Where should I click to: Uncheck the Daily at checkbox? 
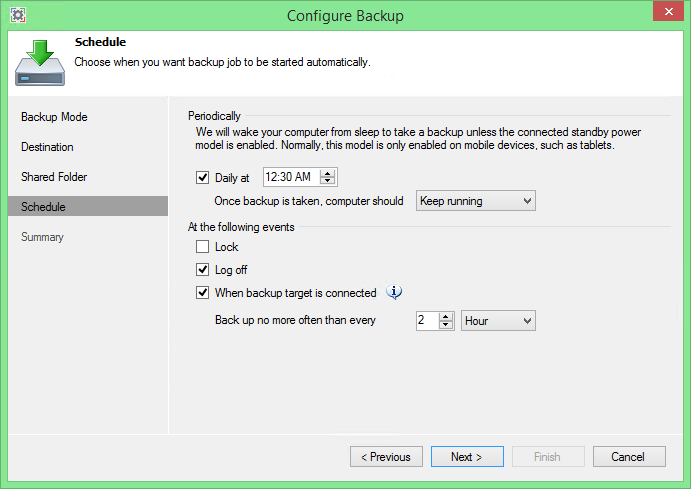click(x=202, y=178)
